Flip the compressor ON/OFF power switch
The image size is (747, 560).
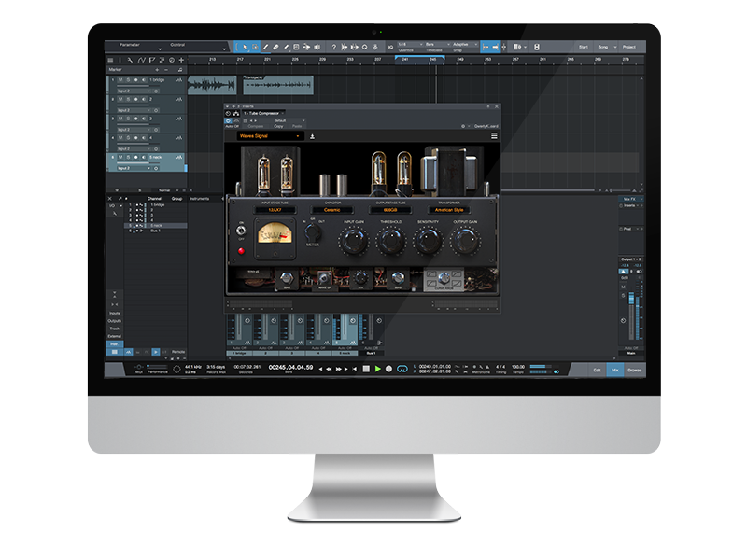[x=241, y=231]
